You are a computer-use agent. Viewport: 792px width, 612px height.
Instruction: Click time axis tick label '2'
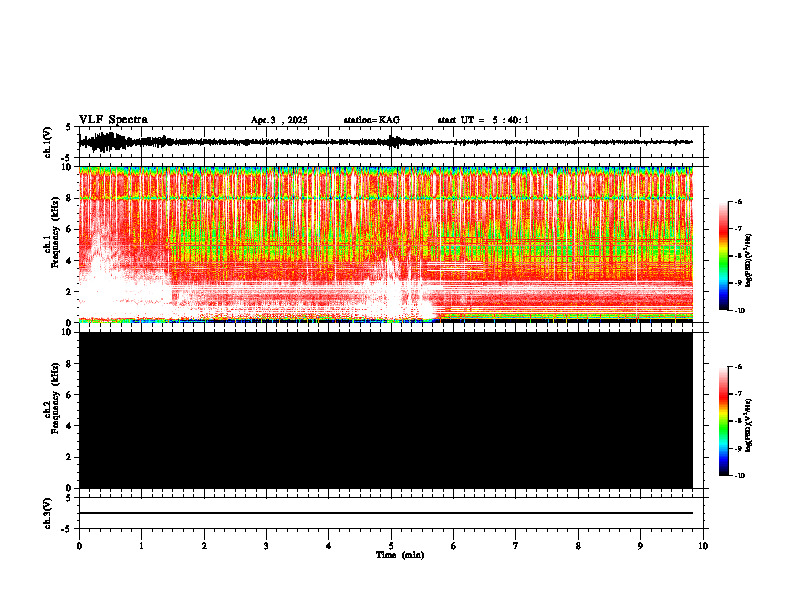204,546
